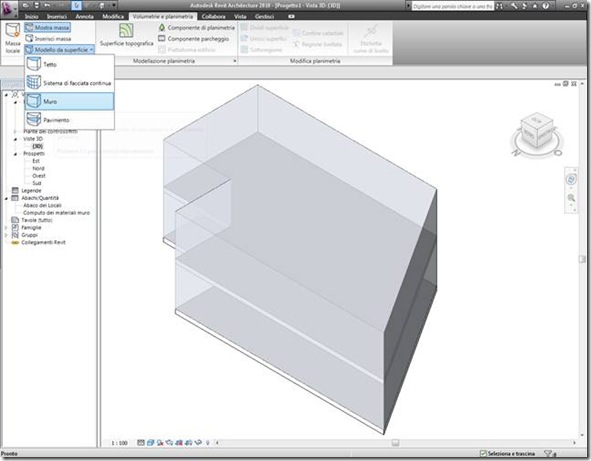The image size is (591, 461).
Task: Choose Pavimento from the dropdown list
Action: (69, 120)
